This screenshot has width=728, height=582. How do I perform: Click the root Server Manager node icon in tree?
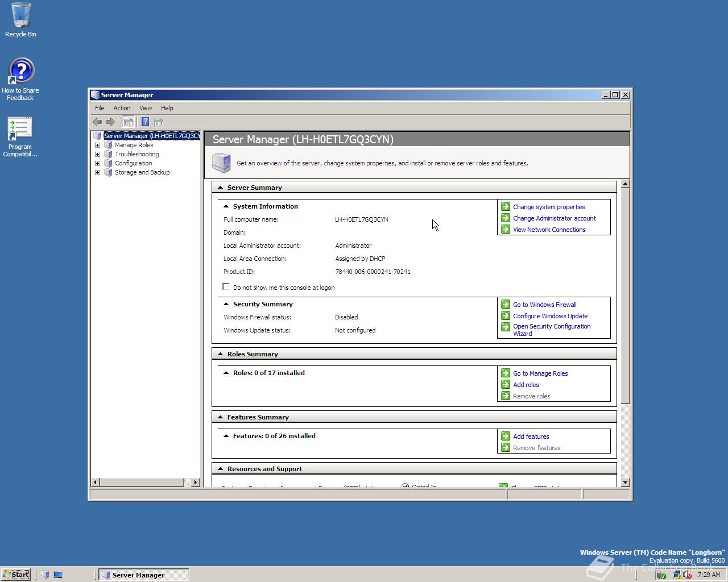pos(97,136)
